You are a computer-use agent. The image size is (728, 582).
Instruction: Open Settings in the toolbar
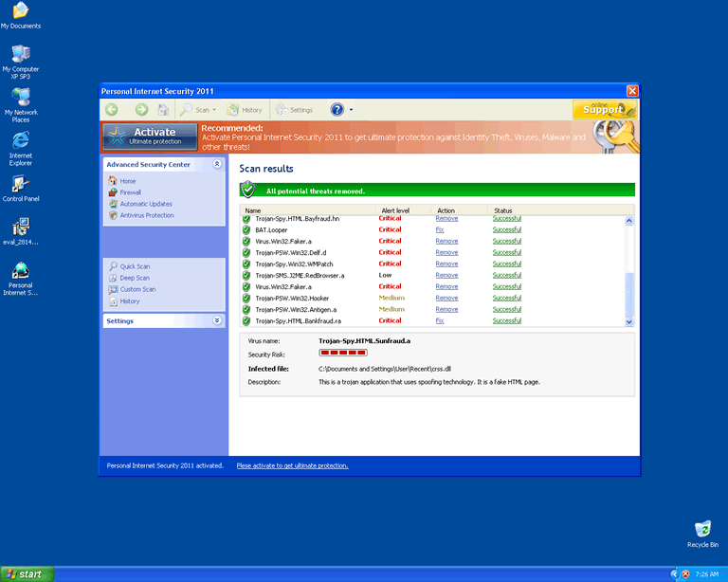pyautogui.click(x=294, y=110)
